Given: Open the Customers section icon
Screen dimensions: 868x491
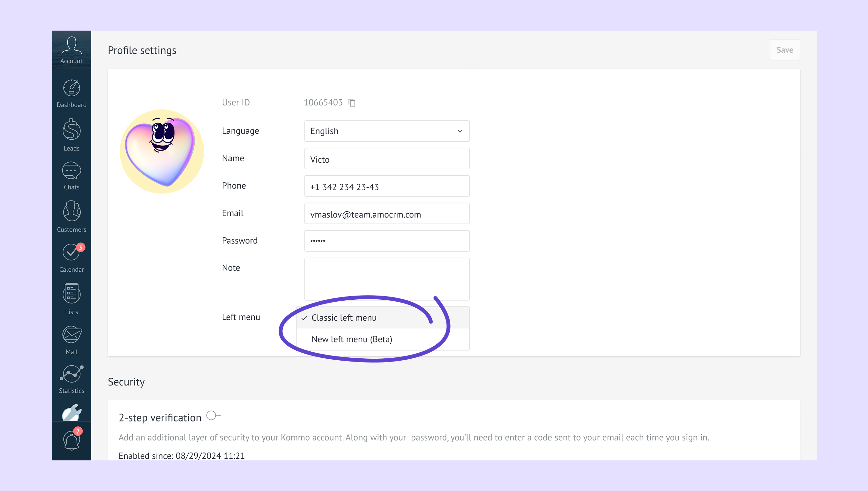Looking at the screenshot, I should [71, 216].
